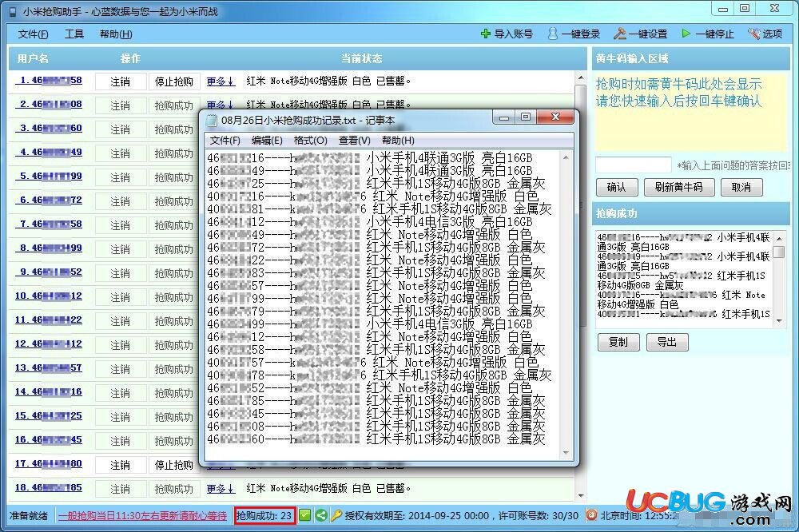Click 一键停止 to stop all

click(x=707, y=34)
